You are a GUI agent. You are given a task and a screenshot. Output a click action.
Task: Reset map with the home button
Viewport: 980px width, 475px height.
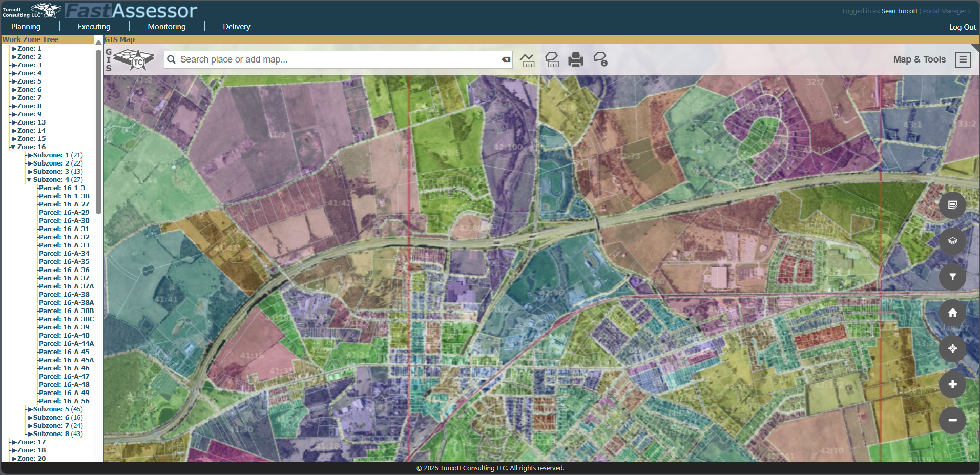point(952,313)
